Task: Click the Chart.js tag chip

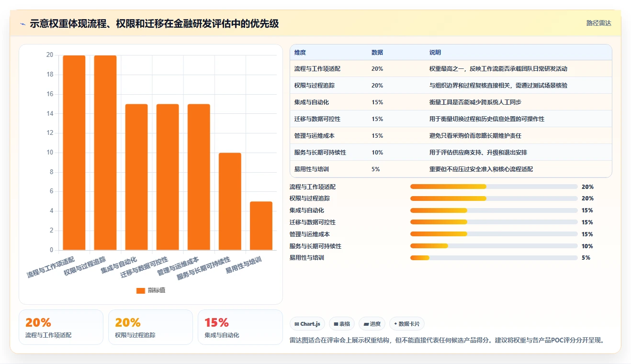Action: click(x=307, y=324)
